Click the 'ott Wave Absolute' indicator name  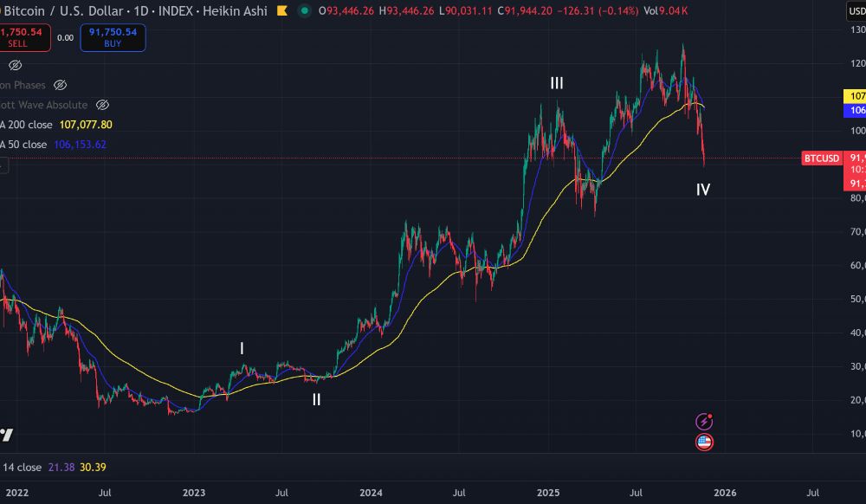click(x=43, y=105)
